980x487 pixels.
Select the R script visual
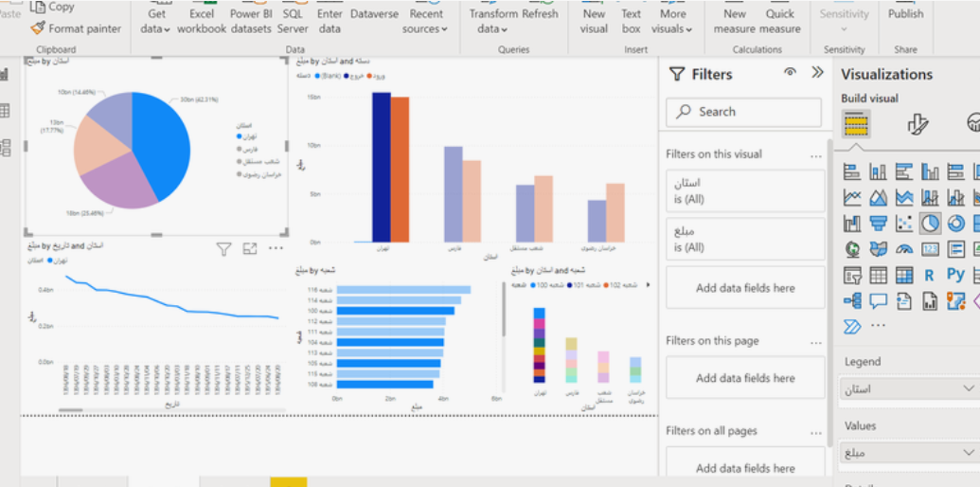pos(930,275)
